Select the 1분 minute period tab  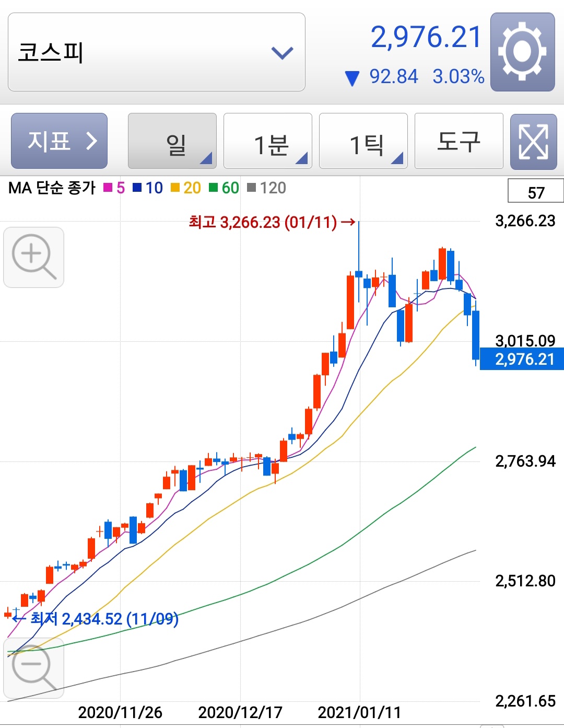pyautogui.click(x=268, y=141)
